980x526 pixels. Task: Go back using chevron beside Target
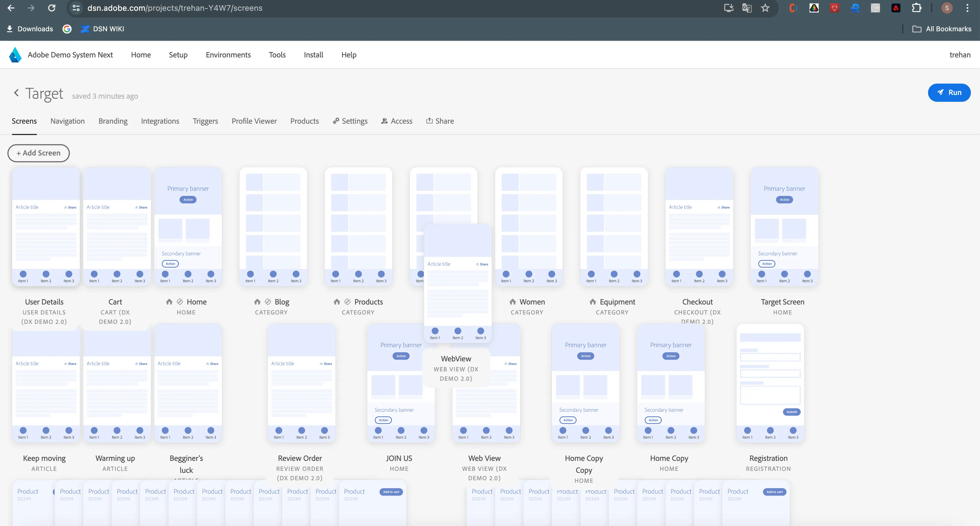16,93
